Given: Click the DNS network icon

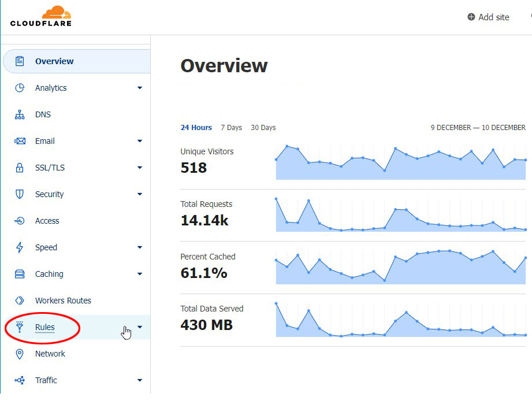Looking at the screenshot, I should click(19, 114).
